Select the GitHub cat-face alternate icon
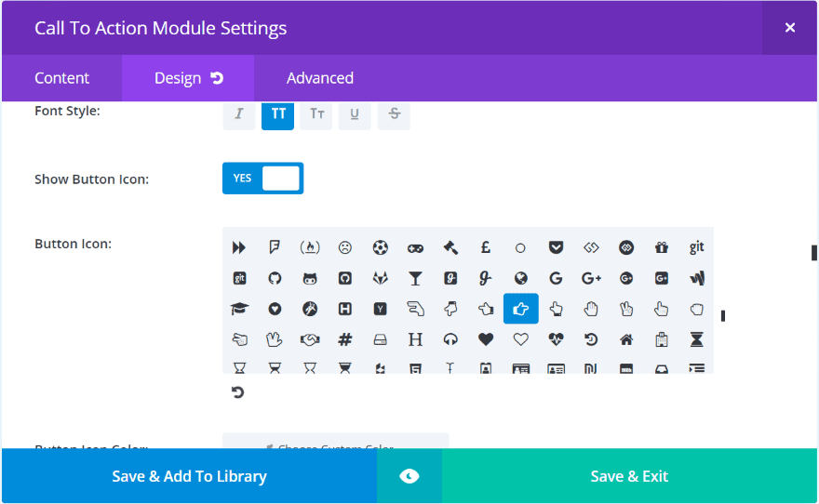 (x=310, y=279)
